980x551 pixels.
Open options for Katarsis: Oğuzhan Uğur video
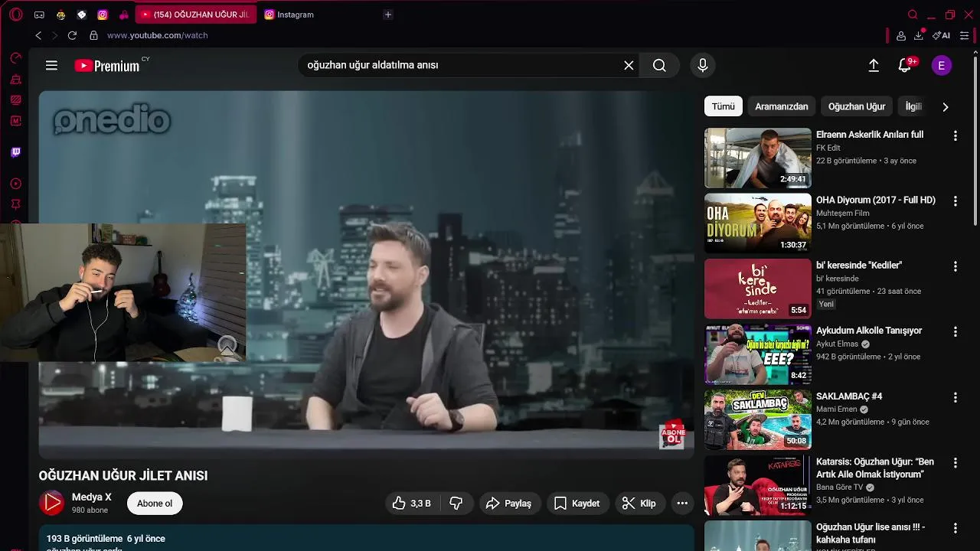[955, 463]
